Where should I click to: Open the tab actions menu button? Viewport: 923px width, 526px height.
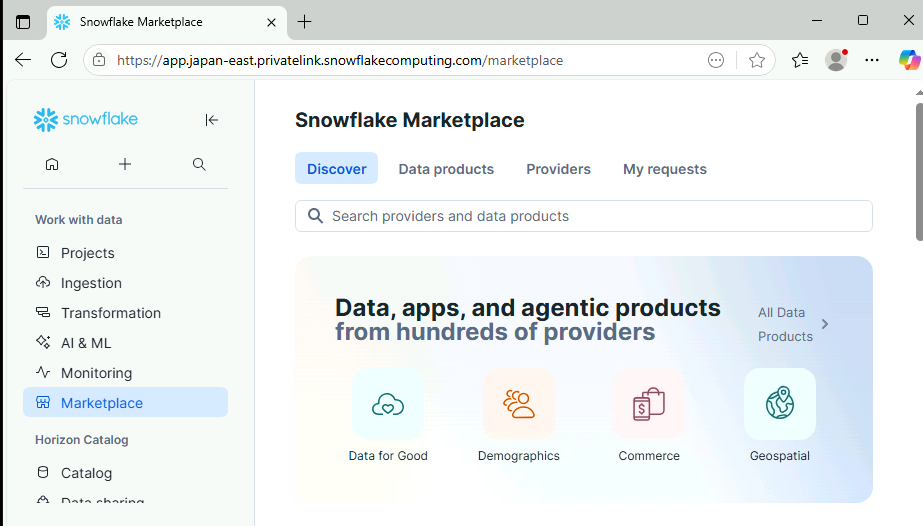[x=23, y=21]
